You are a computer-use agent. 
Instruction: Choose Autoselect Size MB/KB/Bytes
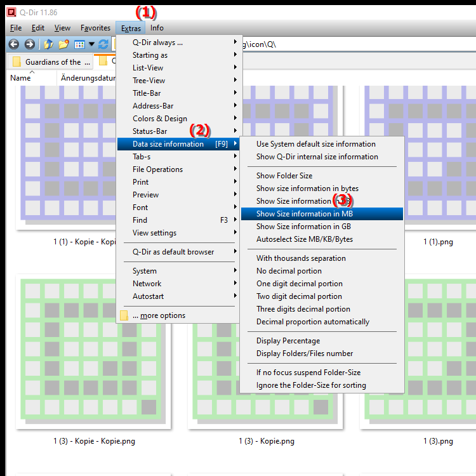coord(322,239)
